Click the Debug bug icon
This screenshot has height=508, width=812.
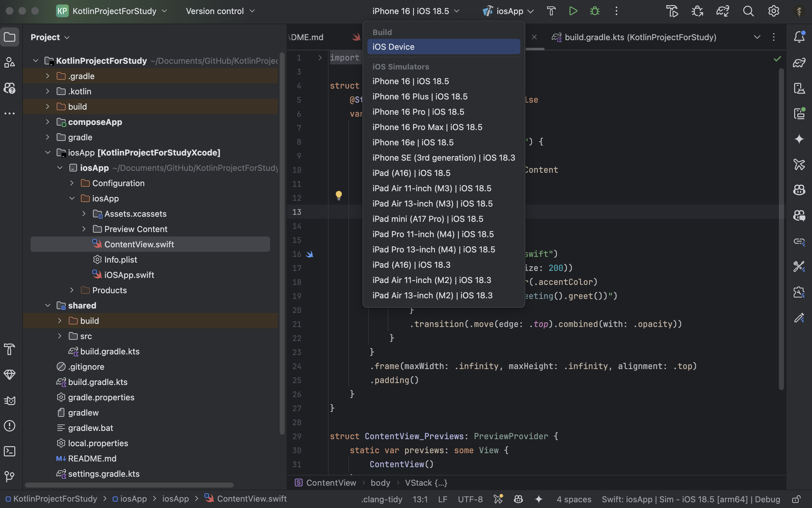[x=595, y=11]
